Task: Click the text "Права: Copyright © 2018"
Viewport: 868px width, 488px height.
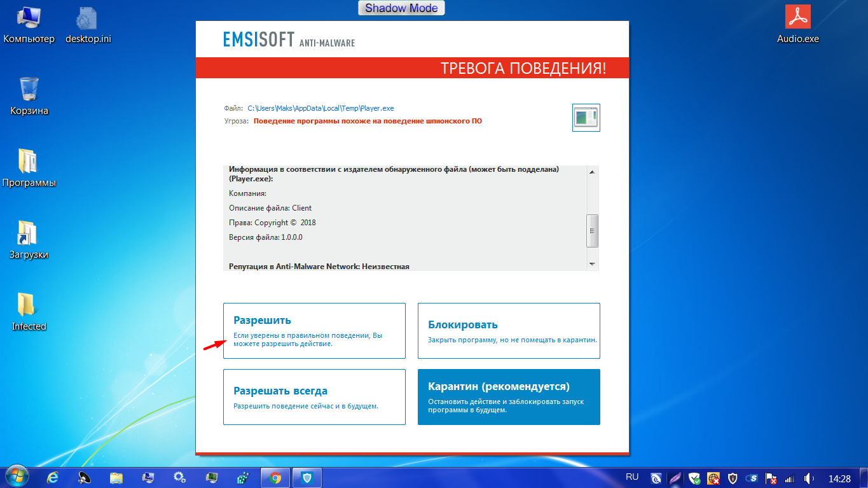Action: [x=272, y=223]
